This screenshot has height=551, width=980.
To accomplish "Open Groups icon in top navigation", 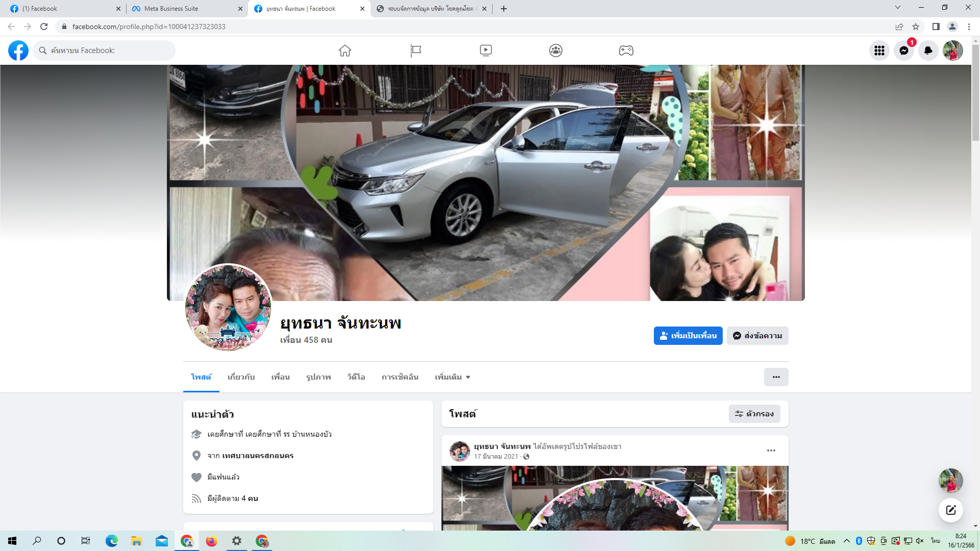I will [556, 51].
